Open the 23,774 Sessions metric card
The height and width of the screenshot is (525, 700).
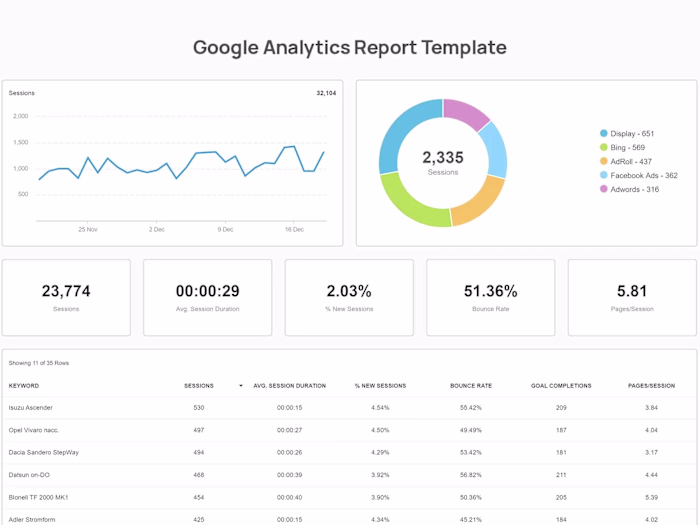(66, 297)
